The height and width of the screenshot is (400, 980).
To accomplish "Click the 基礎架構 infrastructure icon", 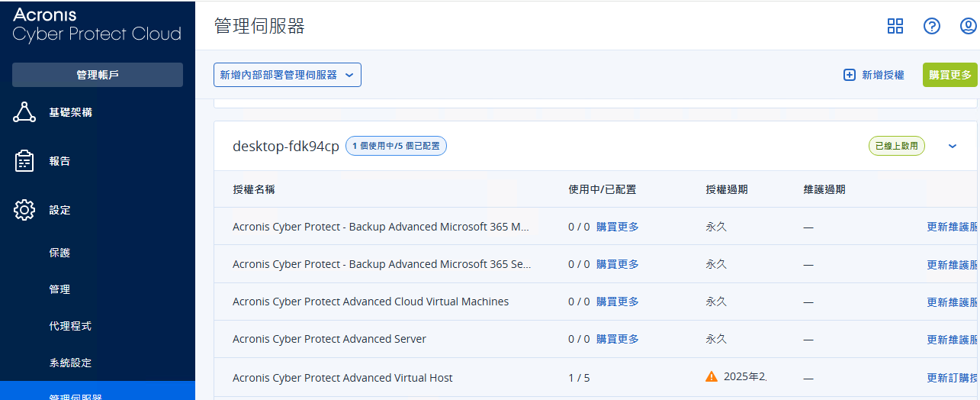I will coord(25,112).
